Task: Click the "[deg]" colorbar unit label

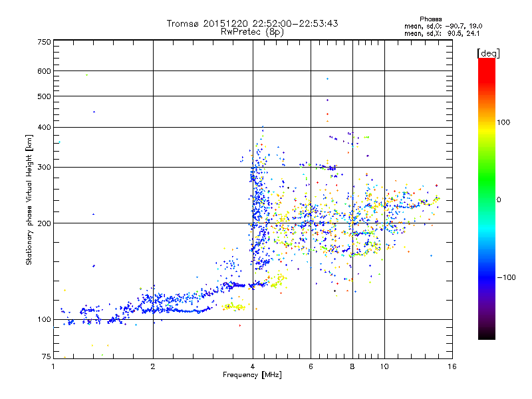Action: [x=488, y=53]
